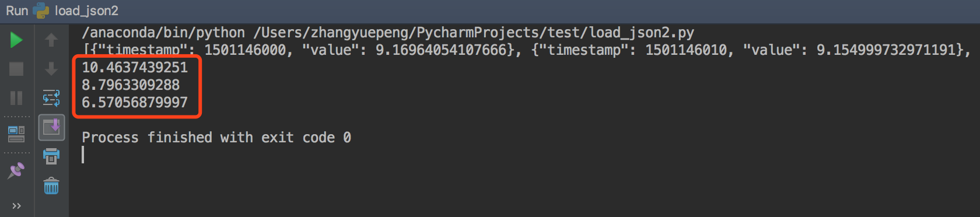Viewport: 980px width, 217px height.
Task: Click the Stop process square icon
Action: pyautogui.click(x=16, y=69)
